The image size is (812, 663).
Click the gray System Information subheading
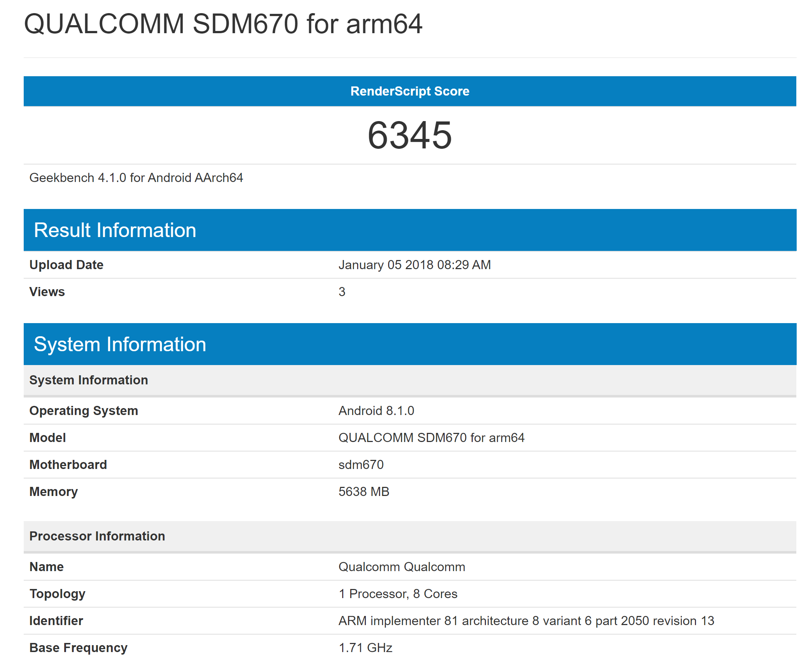410,380
